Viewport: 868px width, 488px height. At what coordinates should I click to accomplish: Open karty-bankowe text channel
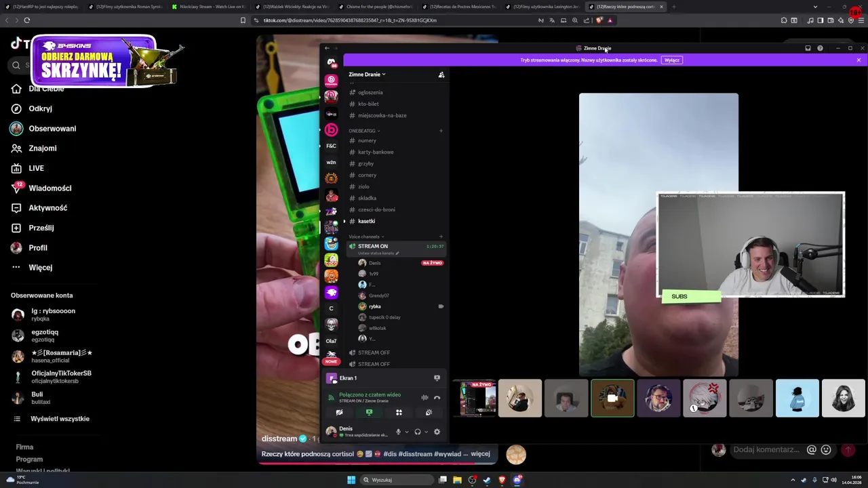tap(376, 152)
